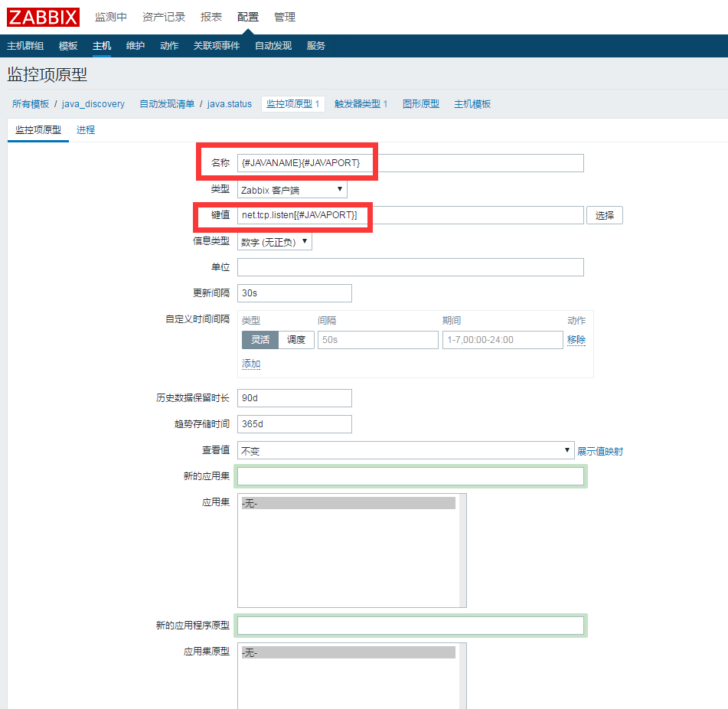728x709 pixels.
Task: Click 移除 to remove custom interval
Action: [x=576, y=340]
